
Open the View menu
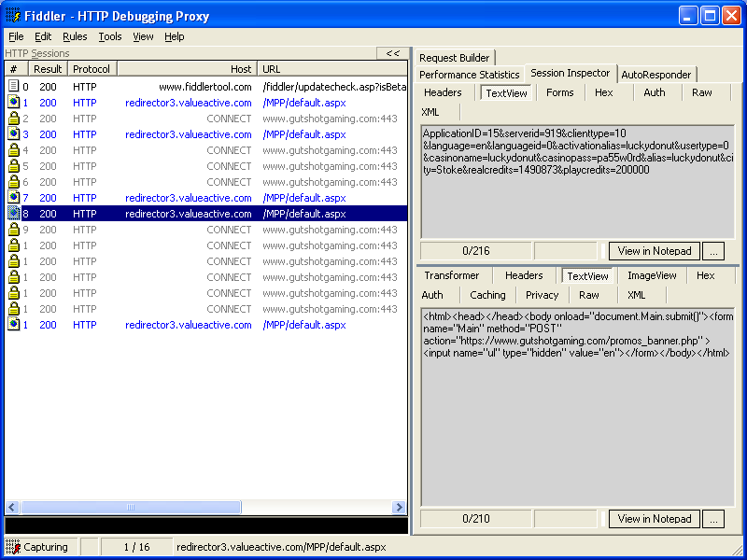(x=143, y=36)
